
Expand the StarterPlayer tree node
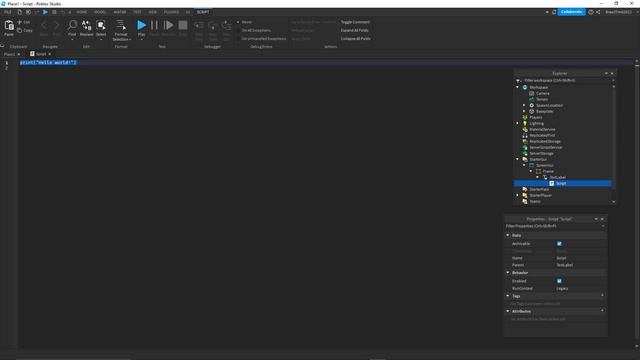click(518, 195)
